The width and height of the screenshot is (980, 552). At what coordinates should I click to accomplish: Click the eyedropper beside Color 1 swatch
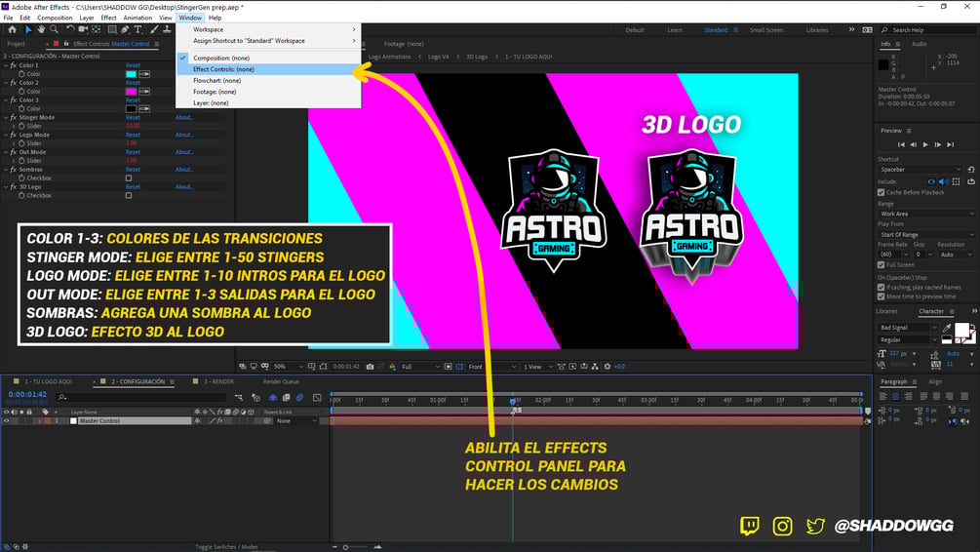click(x=144, y=74)
